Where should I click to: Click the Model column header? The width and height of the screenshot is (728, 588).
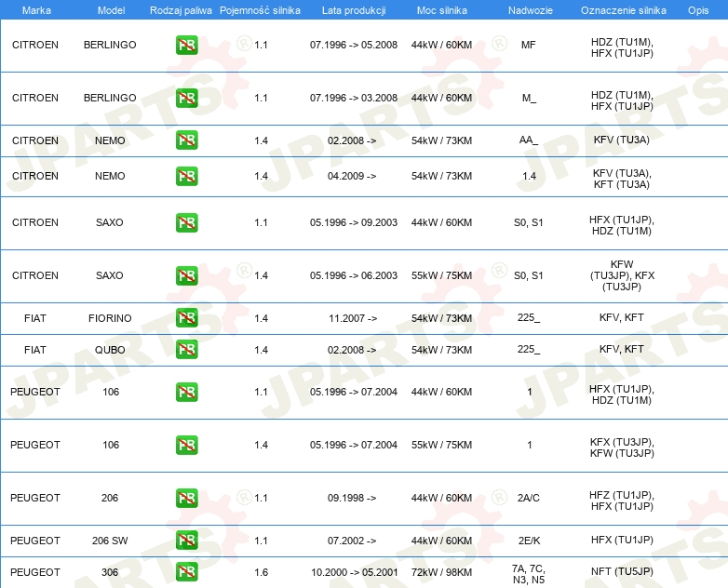coord(111,10)
